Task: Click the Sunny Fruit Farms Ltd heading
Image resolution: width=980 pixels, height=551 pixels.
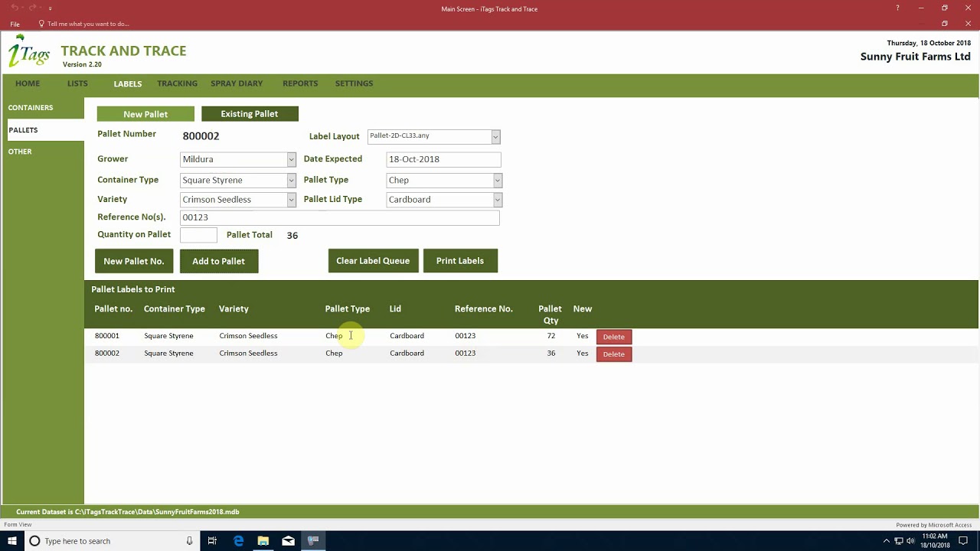Action: pyautogui.click(x=916, y=57)
